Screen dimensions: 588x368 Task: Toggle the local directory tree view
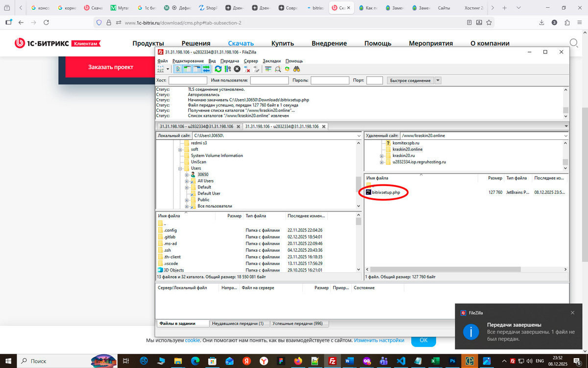188,69
